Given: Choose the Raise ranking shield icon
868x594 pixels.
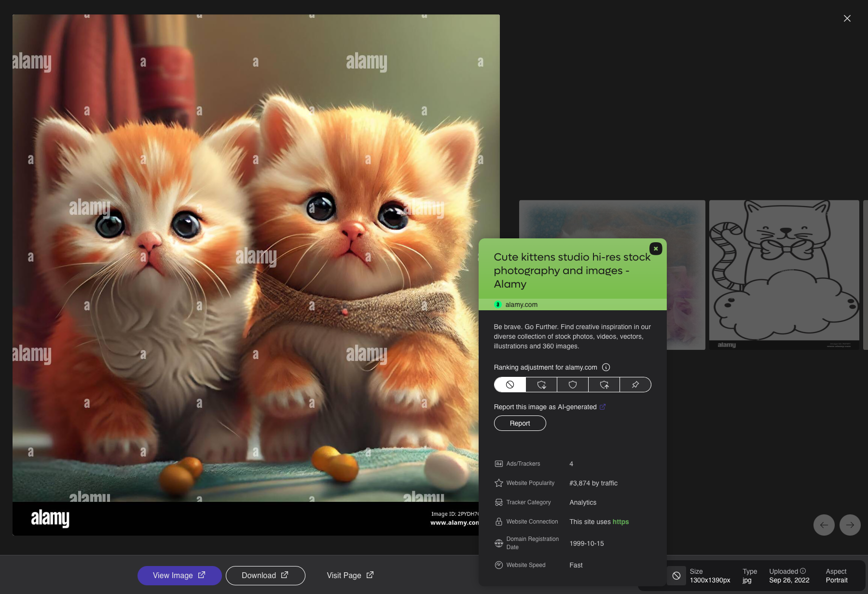Looking at the screenshot, I should (x=604, y=385).
